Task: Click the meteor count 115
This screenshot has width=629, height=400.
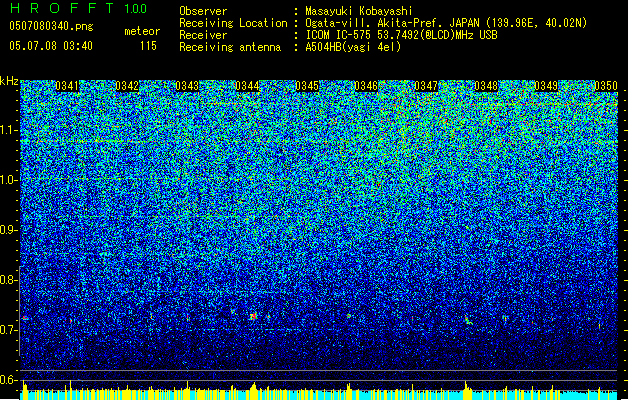Action: 148,46
